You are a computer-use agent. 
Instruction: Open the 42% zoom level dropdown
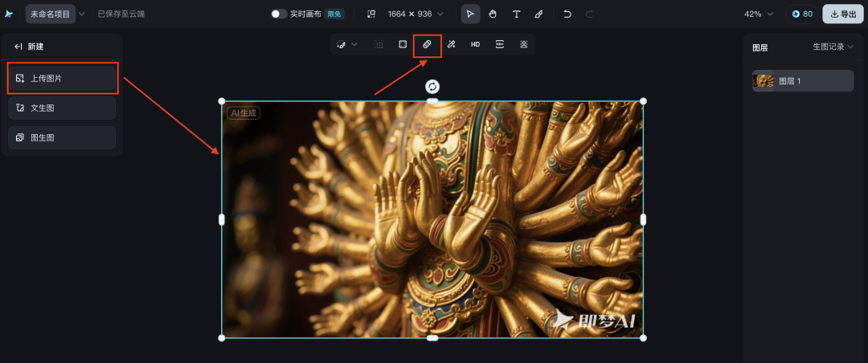pos(759,14)
